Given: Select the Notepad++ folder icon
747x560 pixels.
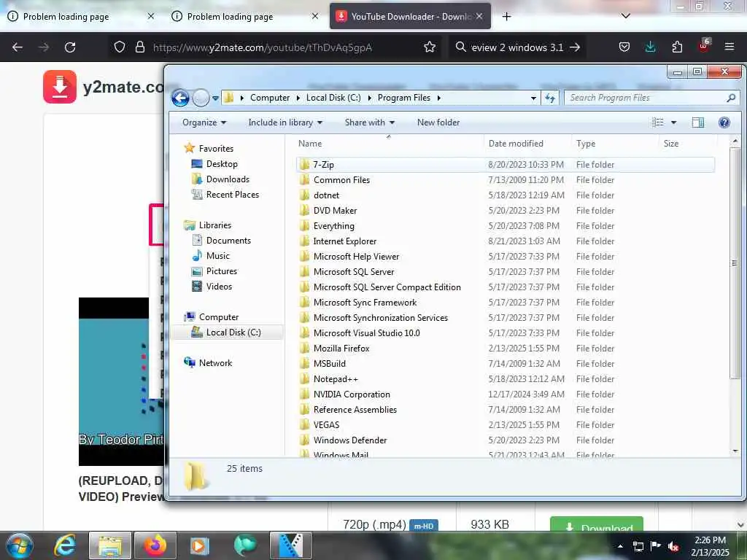Looking at the screenshot, I should point(304,378).
